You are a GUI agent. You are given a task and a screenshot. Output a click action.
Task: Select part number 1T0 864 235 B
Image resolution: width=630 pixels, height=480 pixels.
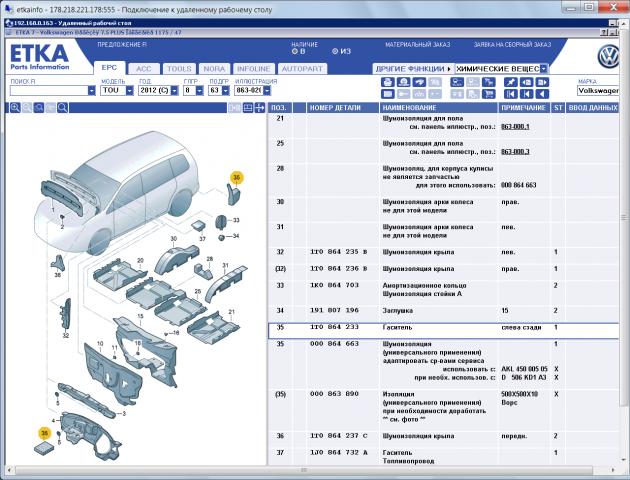(339, 252)
